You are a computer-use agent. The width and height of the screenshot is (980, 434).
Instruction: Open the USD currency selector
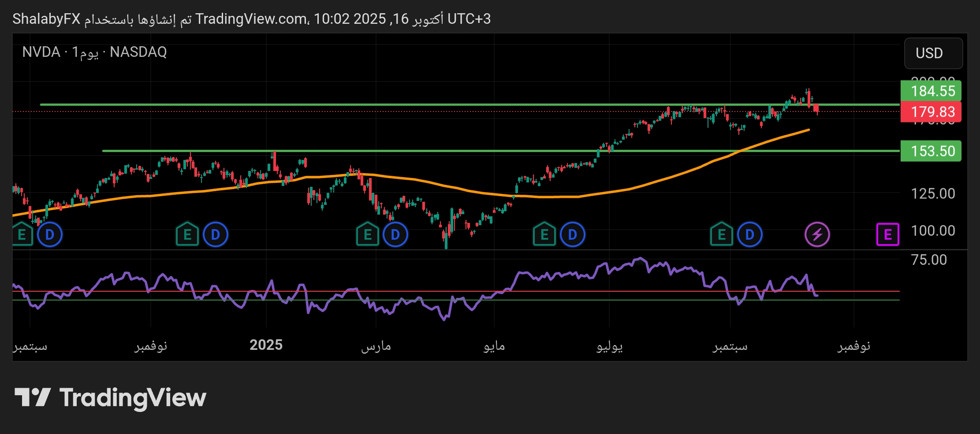pyautogui.click(x=933, y=53)
